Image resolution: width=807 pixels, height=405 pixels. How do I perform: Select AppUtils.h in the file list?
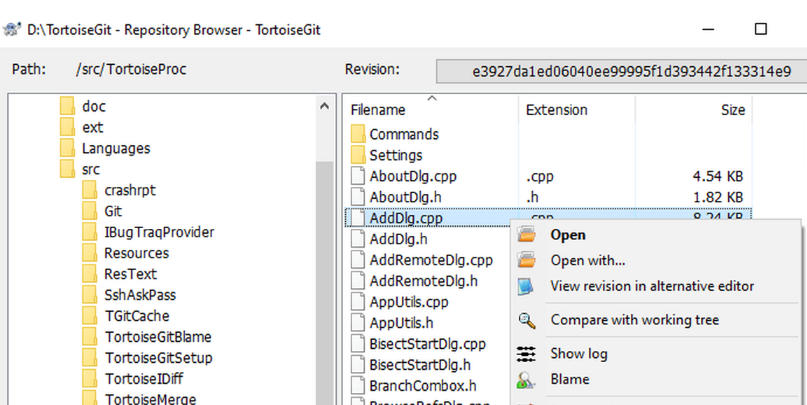point(401,323)
